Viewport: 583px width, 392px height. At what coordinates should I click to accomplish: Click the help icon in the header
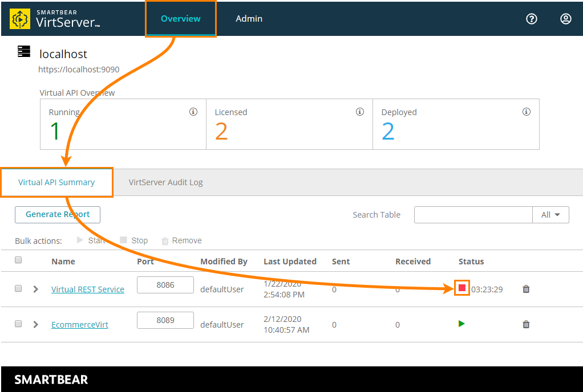[532, 19]
